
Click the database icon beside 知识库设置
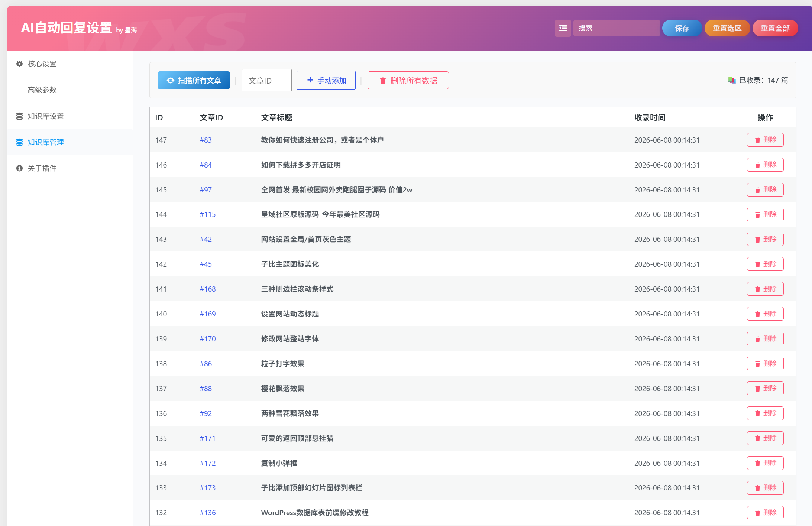[19, 116]
